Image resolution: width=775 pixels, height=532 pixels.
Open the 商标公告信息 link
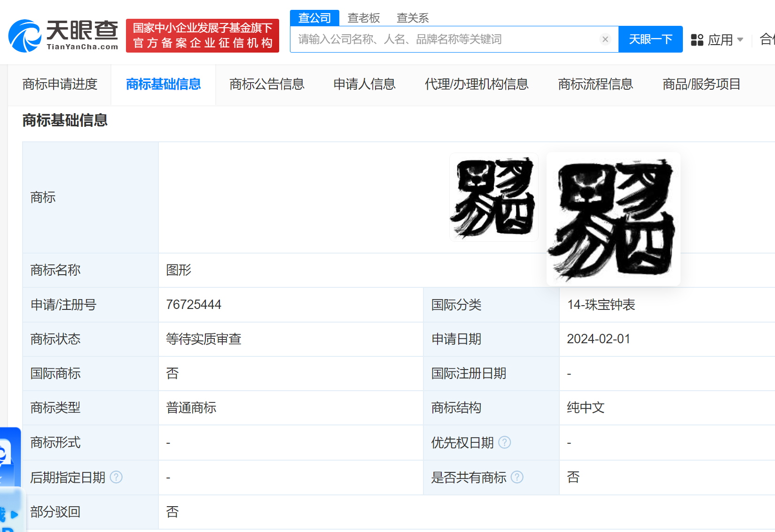click(266, 85)
